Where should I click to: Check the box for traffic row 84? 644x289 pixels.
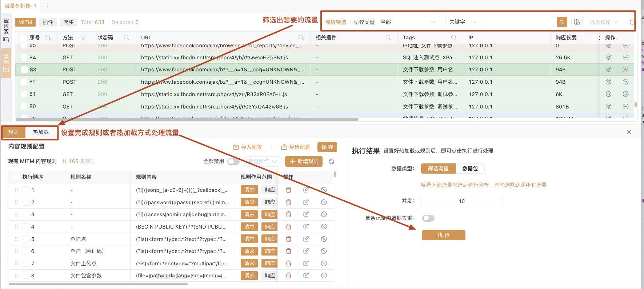point(24,58)
